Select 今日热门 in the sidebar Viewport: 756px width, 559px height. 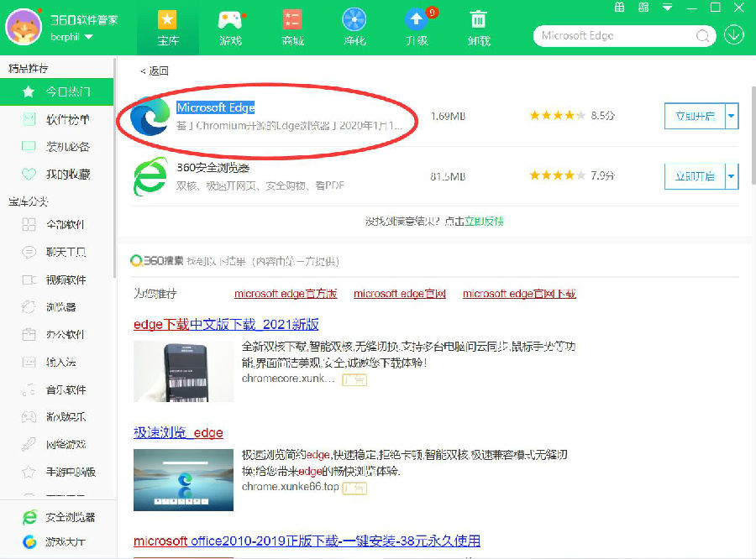coord(57,91)
